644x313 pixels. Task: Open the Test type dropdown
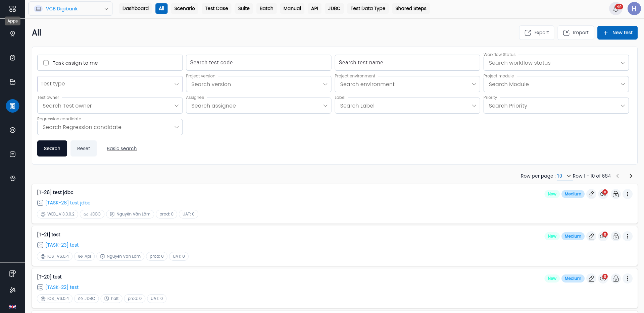pos(110,84)
